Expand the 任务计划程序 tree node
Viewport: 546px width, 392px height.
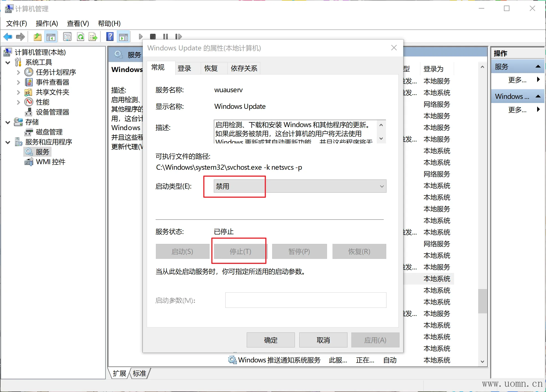point(18,72)
